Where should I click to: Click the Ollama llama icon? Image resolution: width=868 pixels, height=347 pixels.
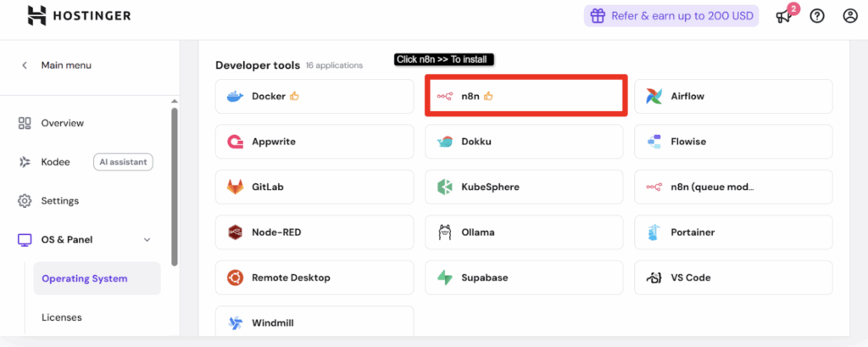pyautogui.click(x=444, y=232)
